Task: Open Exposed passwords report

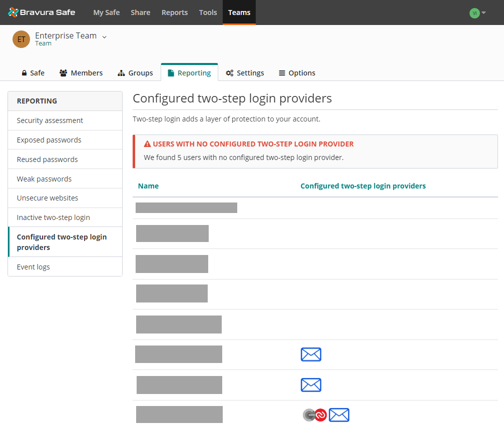Action: tap(65, 140)
